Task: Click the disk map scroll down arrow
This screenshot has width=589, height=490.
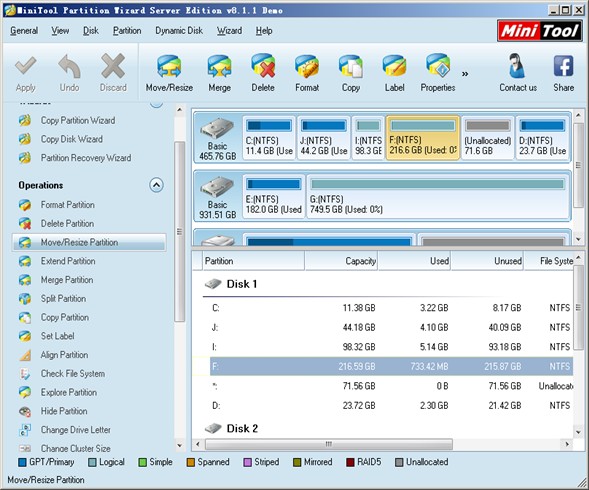Action: coord(578,239)
